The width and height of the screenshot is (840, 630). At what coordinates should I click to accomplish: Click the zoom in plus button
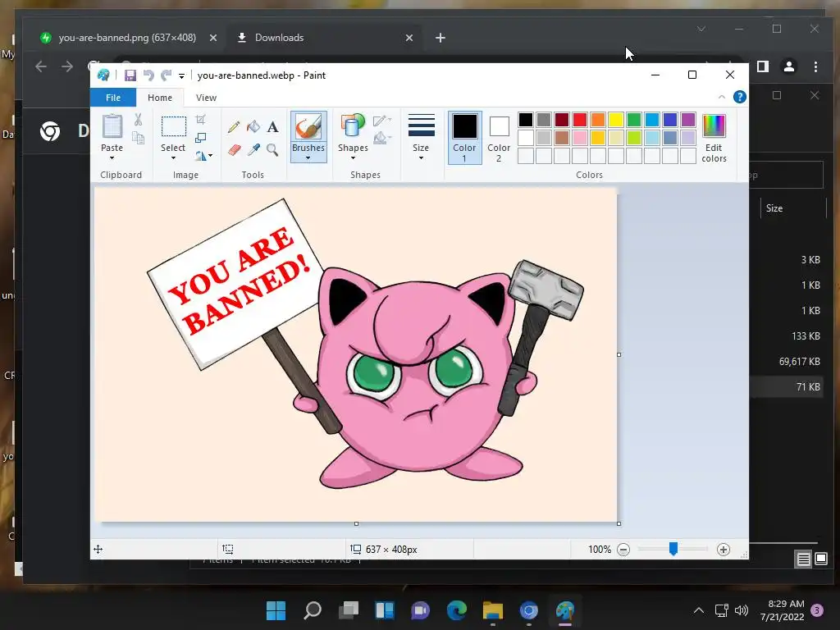(724, 550)
